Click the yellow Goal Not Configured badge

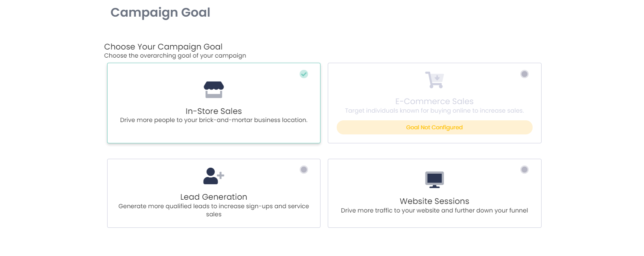[x=434, y=127]
